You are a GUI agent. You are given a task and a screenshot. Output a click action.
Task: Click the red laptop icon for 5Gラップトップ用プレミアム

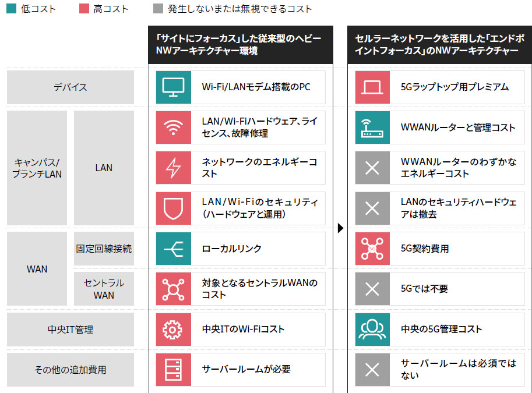[x=372, y=87]
